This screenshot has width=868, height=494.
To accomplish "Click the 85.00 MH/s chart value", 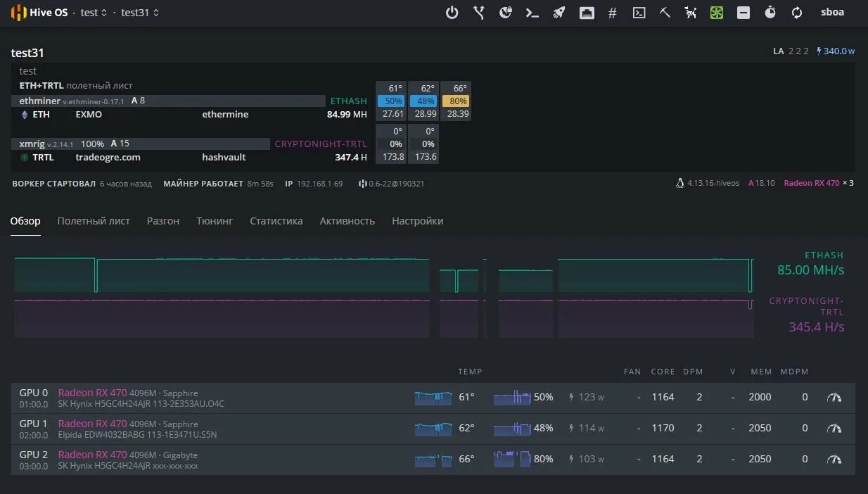I will pos(810,270).
